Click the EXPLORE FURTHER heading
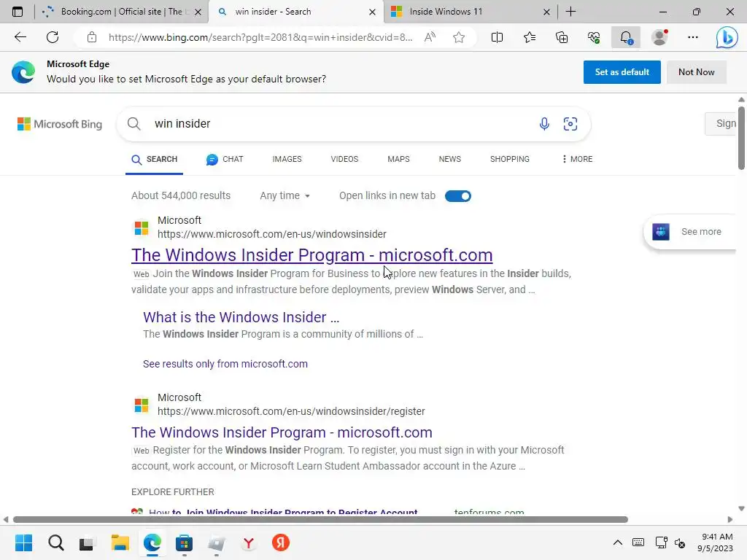The width and height of the screenshot is (747, 560). pos(173,492)
